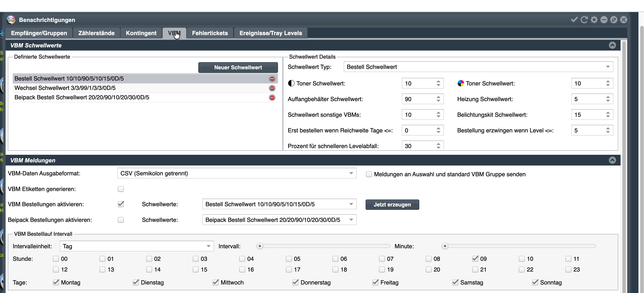Switch to Fehlertickets tab

pos(210,33)
